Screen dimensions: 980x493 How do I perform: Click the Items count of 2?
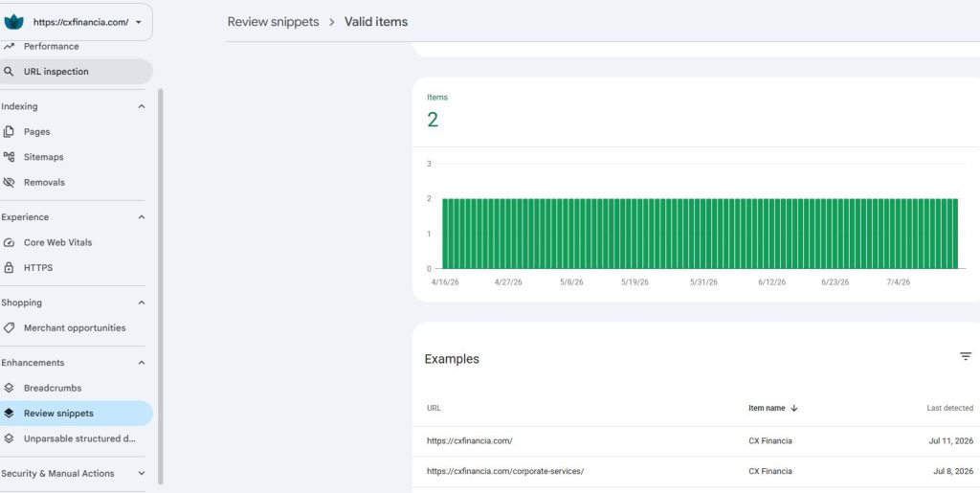click(x=433, y=120)
